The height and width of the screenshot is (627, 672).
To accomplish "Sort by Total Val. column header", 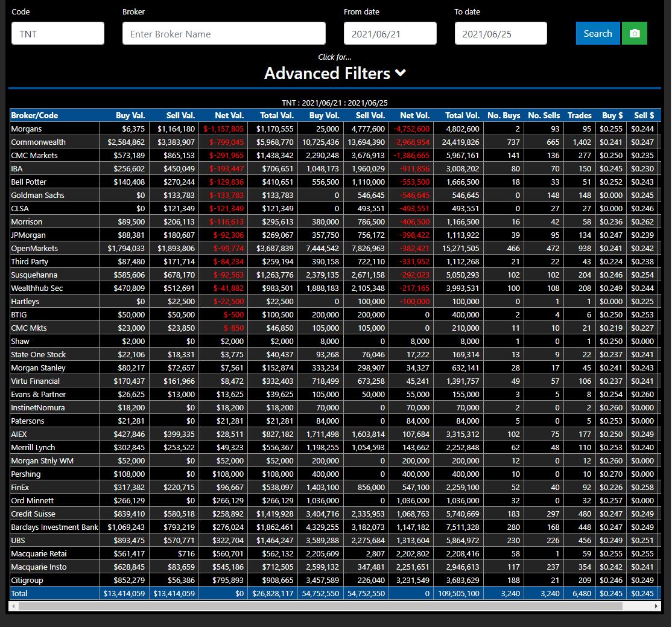I will 277,115.
